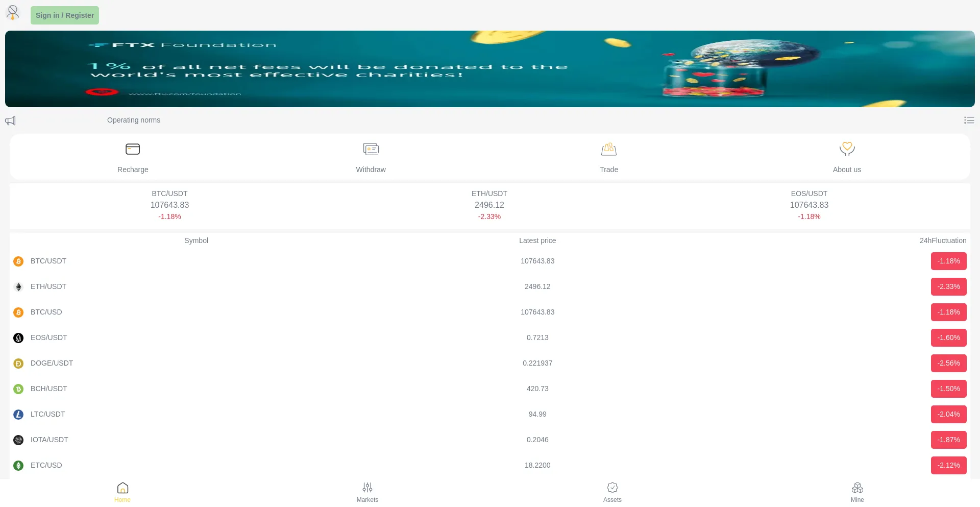The image size is (980, 507).
Task: Switch to the Mine tab
Action: coord(857,493)
